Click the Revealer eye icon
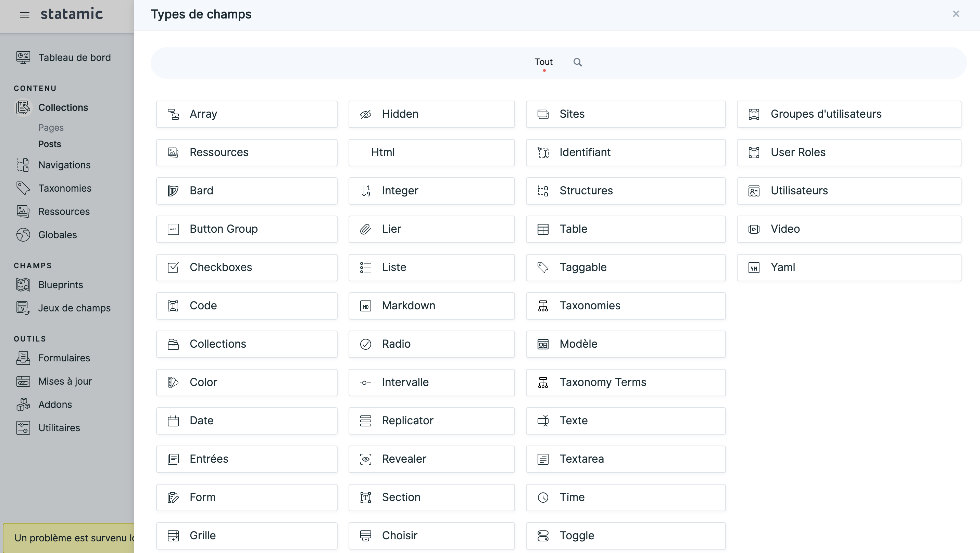 pyautogui.click(x=366, y=459)
